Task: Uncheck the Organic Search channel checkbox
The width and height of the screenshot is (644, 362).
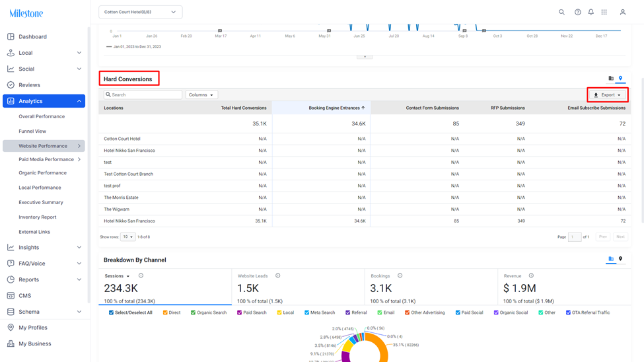Action: tap(193, 312)
